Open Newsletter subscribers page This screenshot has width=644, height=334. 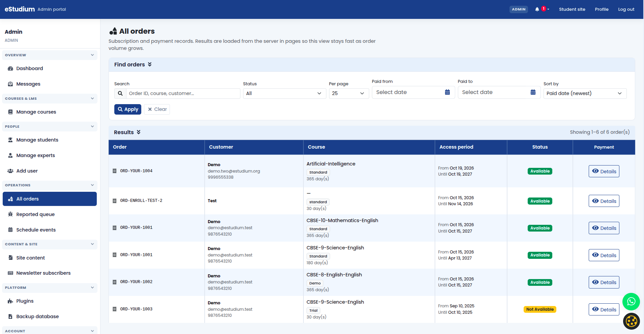50,273
